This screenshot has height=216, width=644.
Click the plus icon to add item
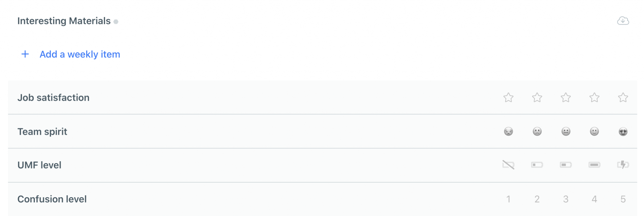click(x=25, y=54)
